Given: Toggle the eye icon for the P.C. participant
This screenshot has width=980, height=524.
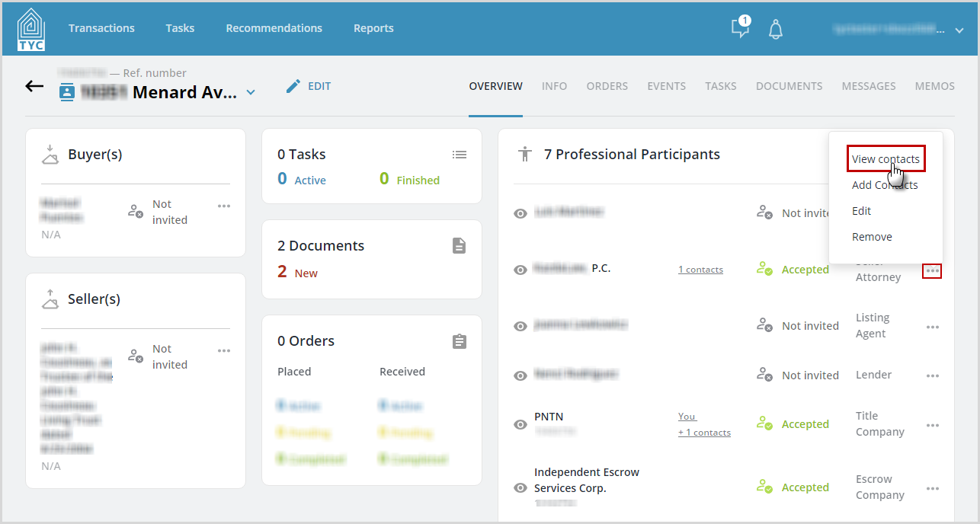Looking at the screenshot, I should [x=520, y=270].
